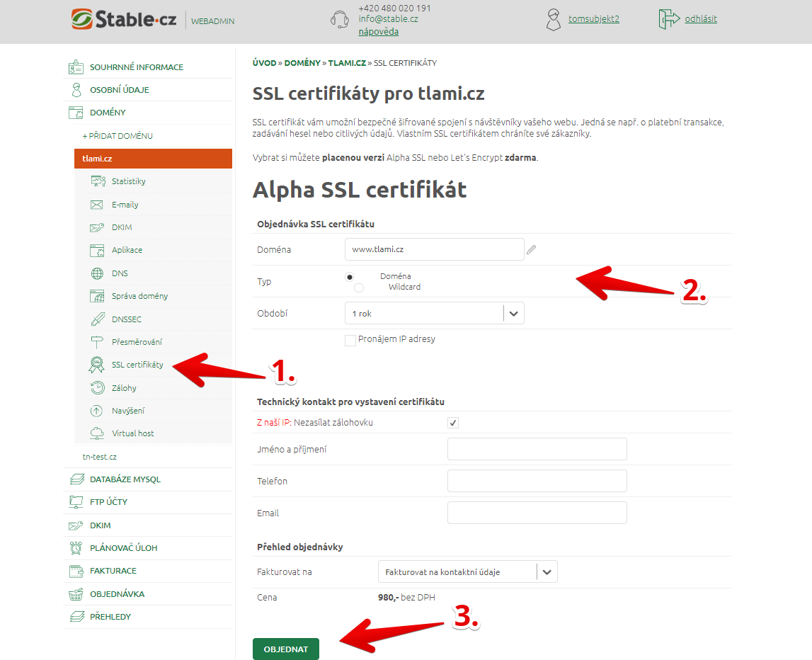The image size is (812, 660).
Task: Click the pencil edit icon beside domain field
Action: pos(532,250)
